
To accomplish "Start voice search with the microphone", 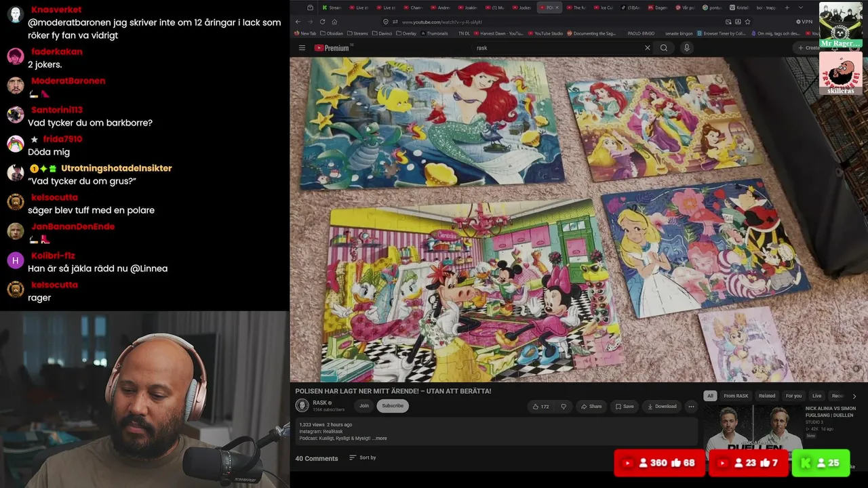I will (686, 48).
